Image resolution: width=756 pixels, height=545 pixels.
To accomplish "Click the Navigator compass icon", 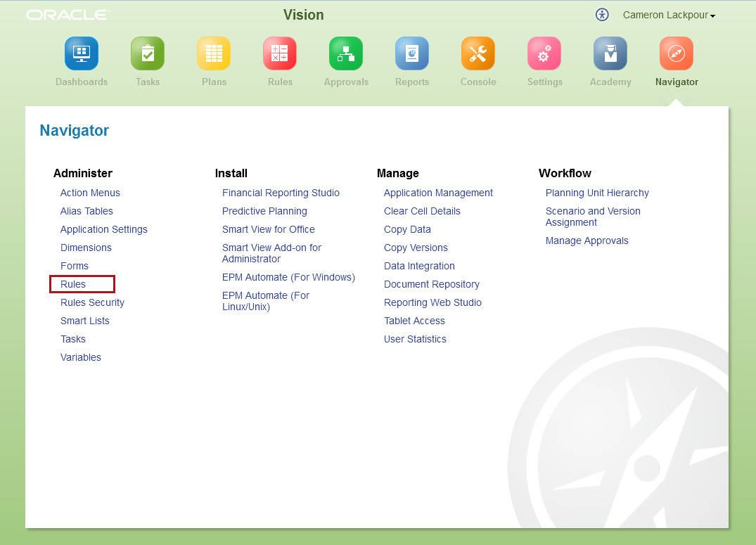I will (677, 53).
